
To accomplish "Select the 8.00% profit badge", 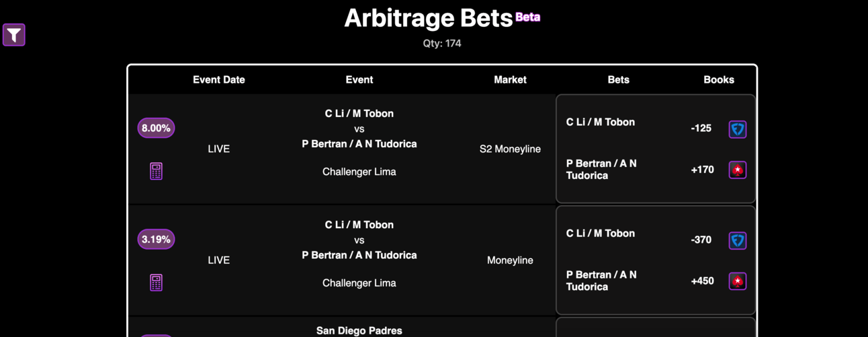I will coord(156,128).
